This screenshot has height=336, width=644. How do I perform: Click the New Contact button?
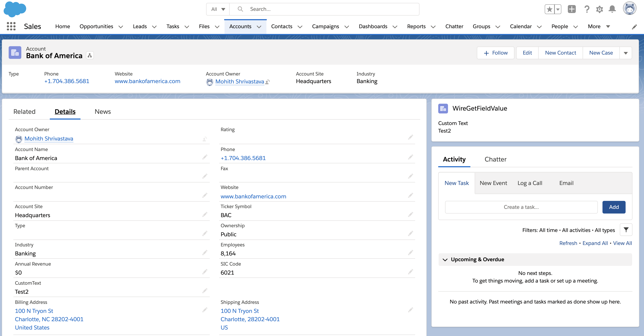coord(560,53)
